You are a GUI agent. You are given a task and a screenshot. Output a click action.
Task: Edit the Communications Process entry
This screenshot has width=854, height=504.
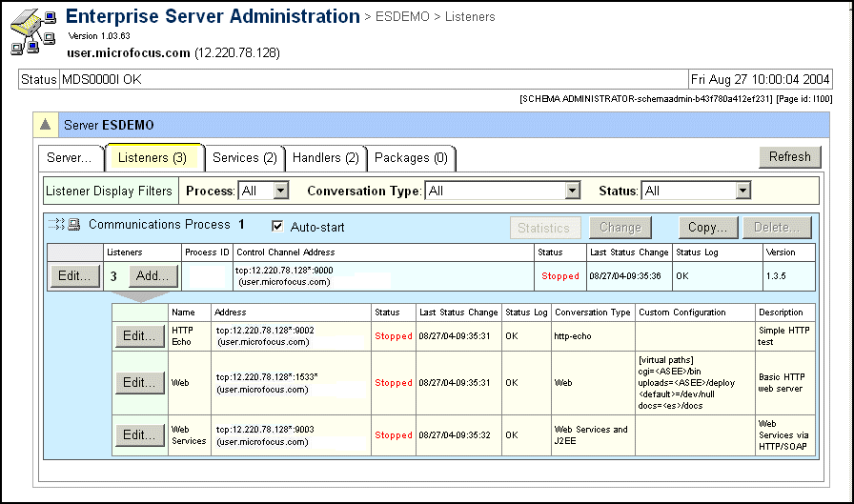coord(74,275)
